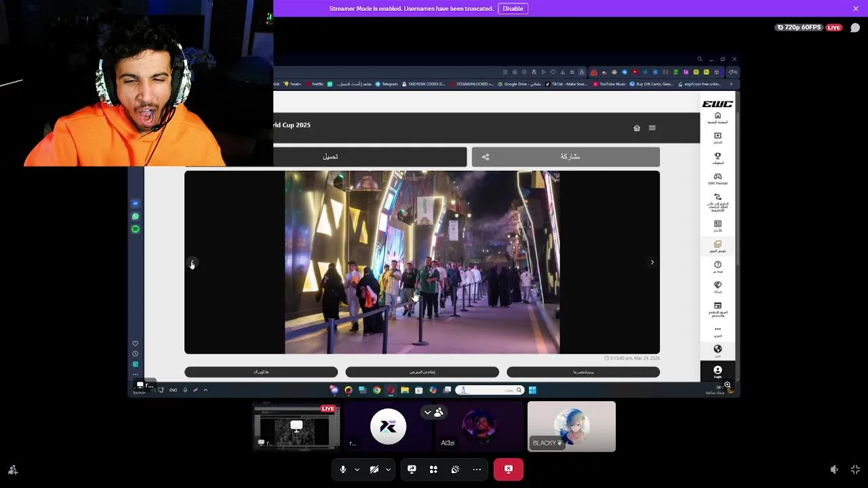Open the EWC sidebar more dots item

tap(717, 331)
